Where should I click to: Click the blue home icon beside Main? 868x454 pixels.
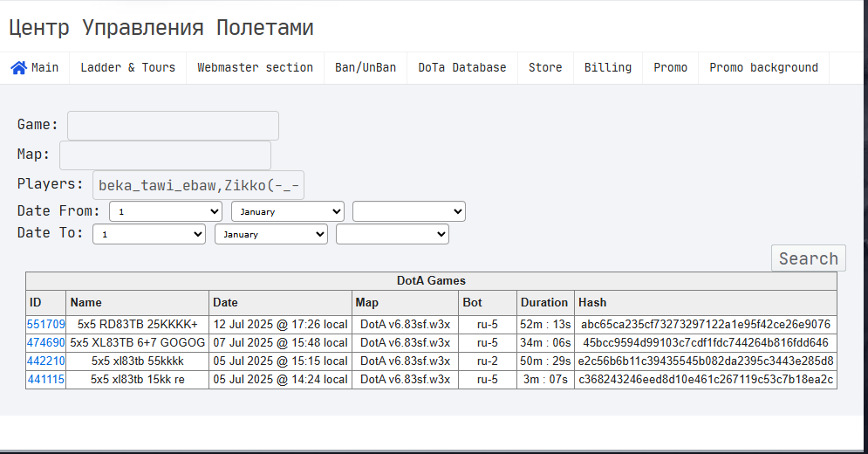coord(19,67)
